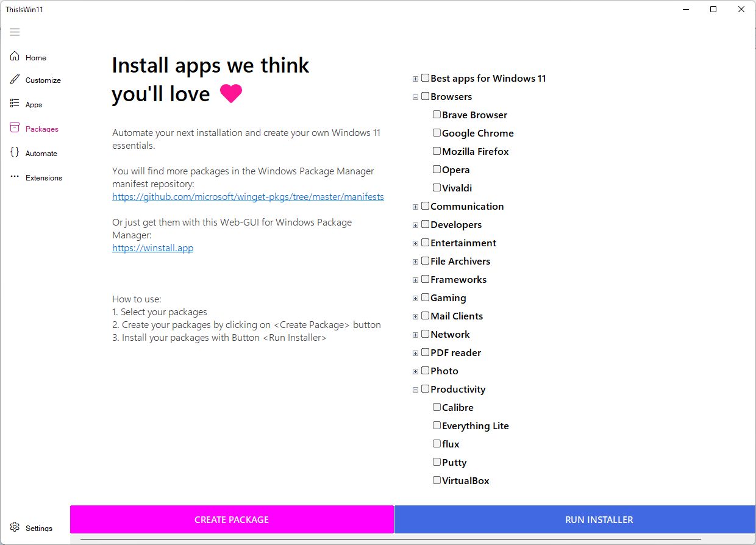This screenshot has height=545, width=756.
Task: Expand the Communication tree node
Action: [415, 207]
